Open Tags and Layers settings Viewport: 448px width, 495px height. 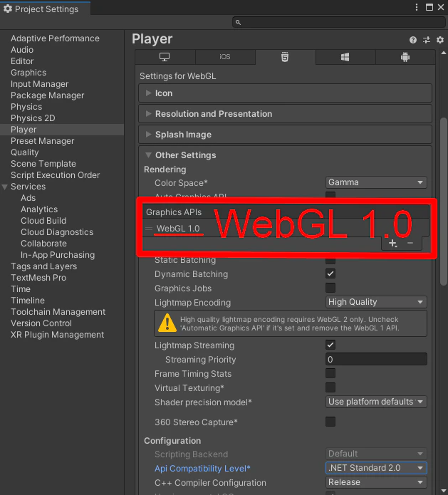44,266
